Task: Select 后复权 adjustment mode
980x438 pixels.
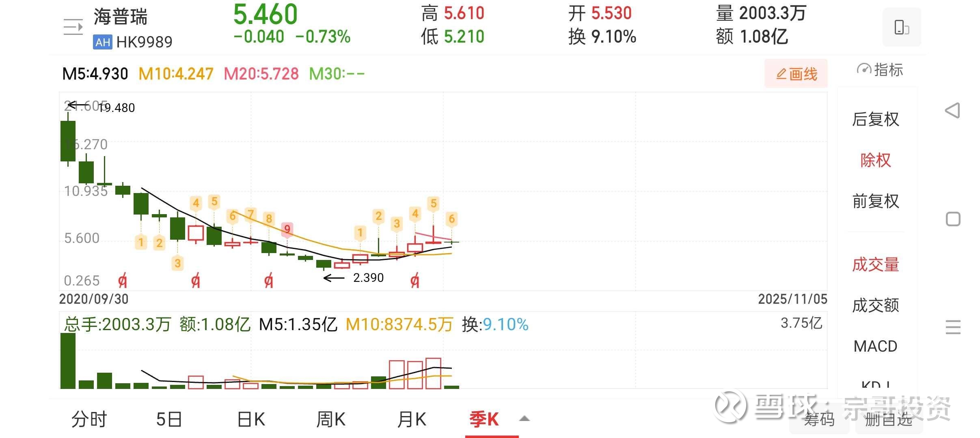Action: tap(876, 119)
